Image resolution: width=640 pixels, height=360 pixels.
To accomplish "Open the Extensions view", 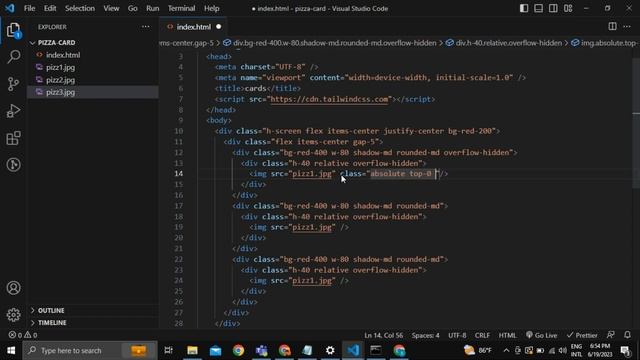I will (13, 138).
